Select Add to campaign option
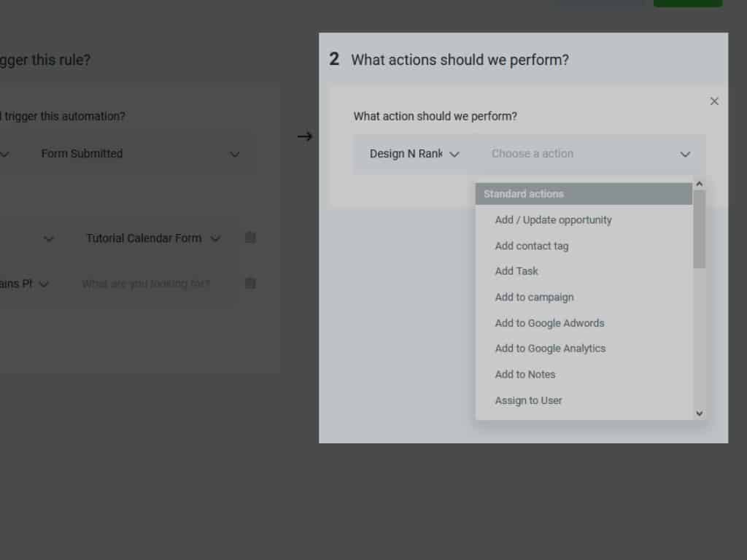Viewport: 747px width, 560px height. click(x=534, y=297)
